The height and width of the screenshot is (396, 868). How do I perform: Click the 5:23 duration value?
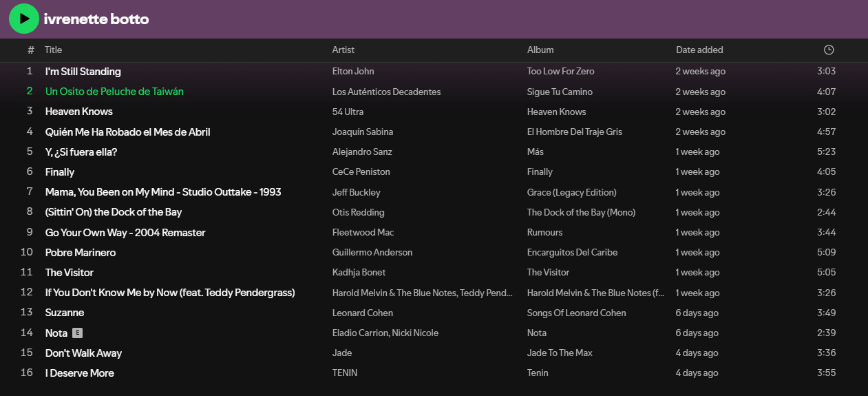pyautogui.click(x=826, y=152)
